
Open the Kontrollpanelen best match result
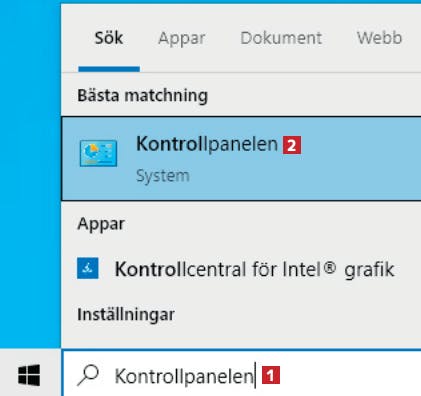point(241,158)
